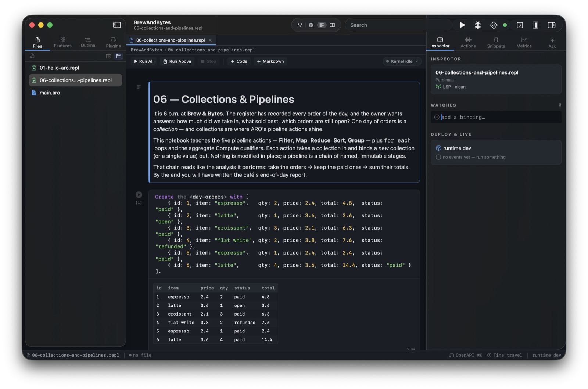Open the Snippets inspector tab

click(496, 43)
